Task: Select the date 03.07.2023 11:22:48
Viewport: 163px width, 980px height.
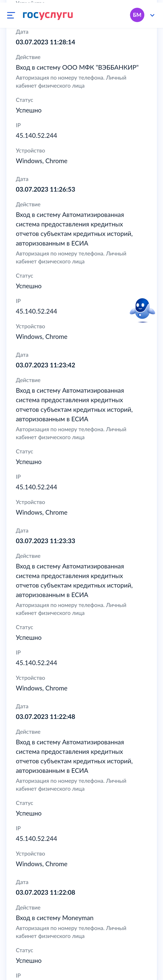Action: click(45, 717)
